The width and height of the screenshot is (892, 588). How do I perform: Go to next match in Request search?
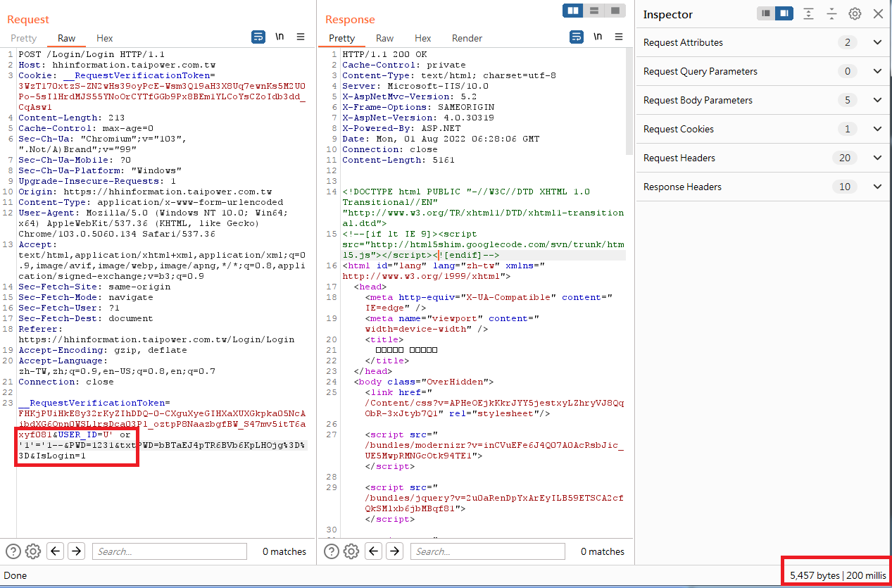(76, 551)
